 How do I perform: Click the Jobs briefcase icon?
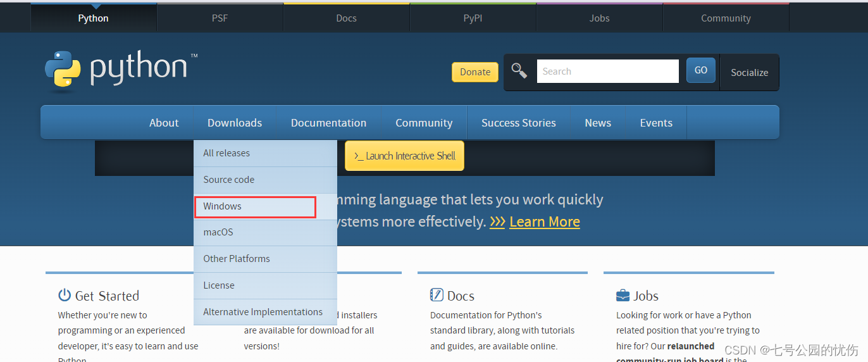point(623,296)
